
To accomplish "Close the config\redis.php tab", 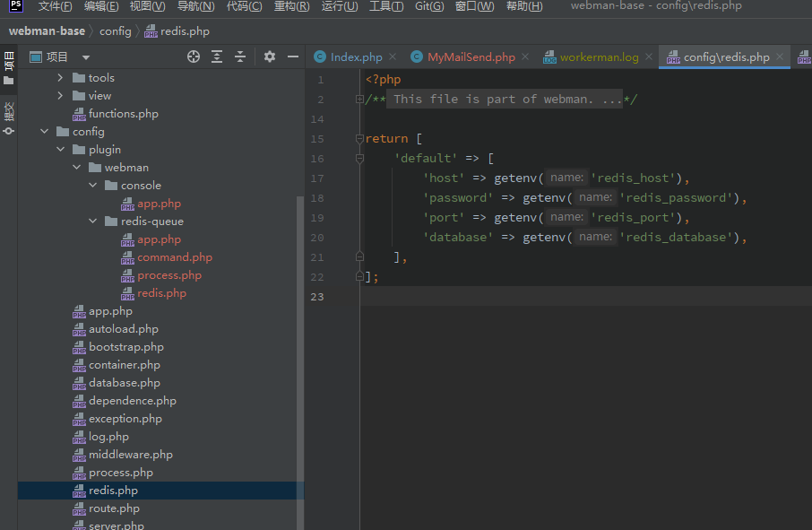I will [780, 56].
